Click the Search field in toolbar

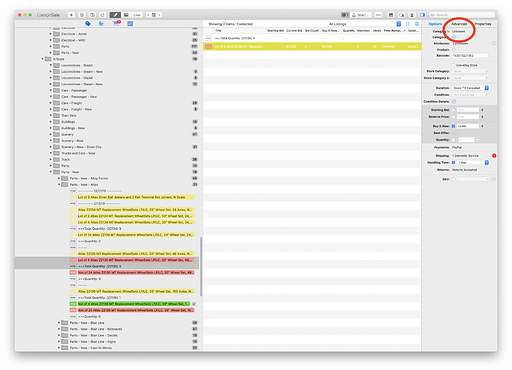point(462,15)
